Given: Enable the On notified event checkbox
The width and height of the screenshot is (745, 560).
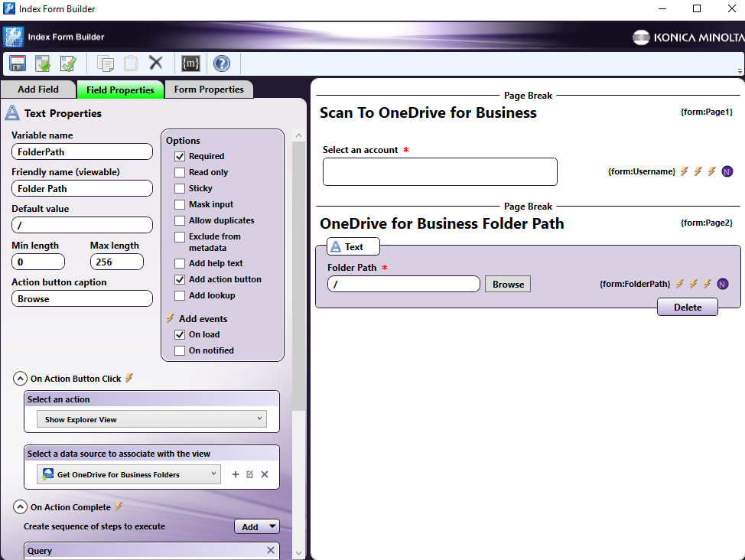Looking at the screenshot, I should coord(180,351).
